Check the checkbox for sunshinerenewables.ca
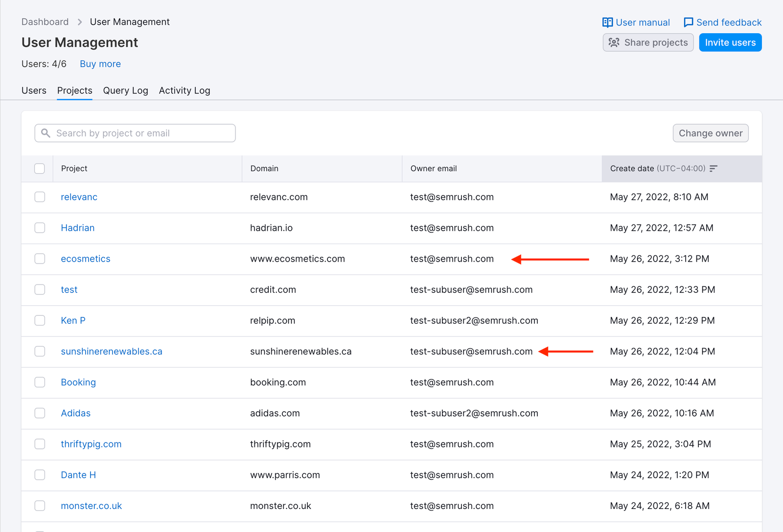Screen dimensions: 783x532 [x=40, y=351]
